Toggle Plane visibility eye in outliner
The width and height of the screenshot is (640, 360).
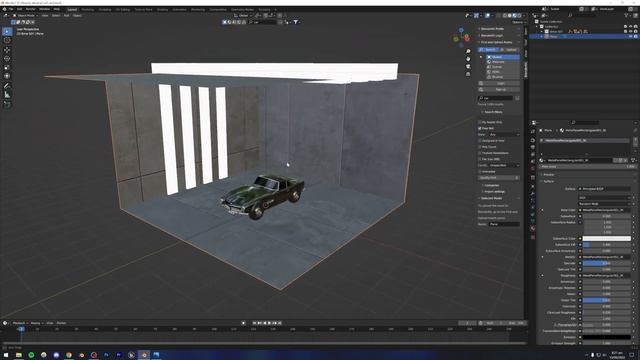631,36
